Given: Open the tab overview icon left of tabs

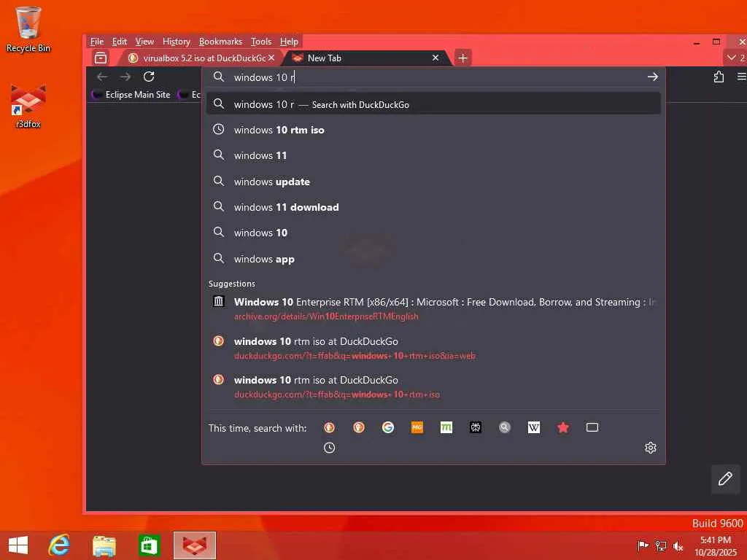Looking at the screenshot, I should point(101,58).
